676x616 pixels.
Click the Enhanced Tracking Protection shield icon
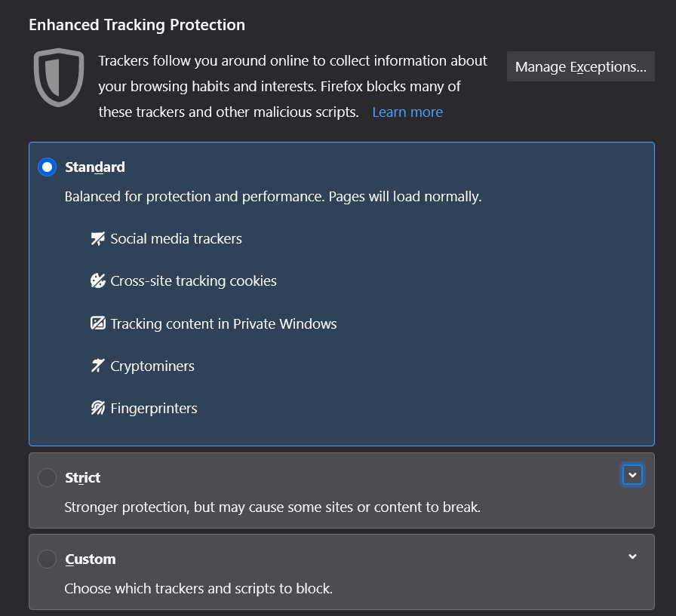pyautogui.click(x=58, y=77)
